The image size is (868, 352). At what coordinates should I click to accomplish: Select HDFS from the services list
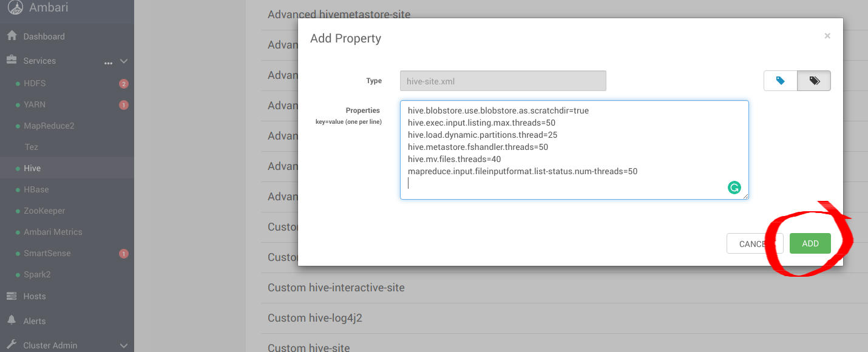[35, 83]
